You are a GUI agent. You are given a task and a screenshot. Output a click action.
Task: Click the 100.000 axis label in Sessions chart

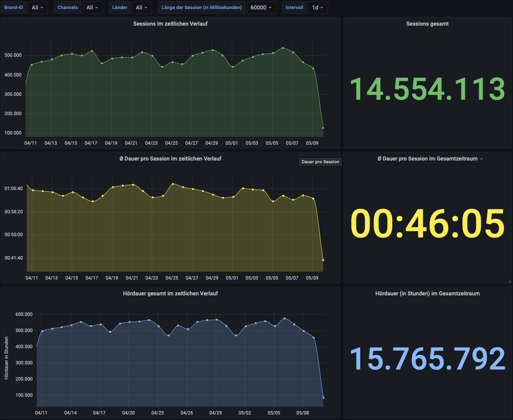13,133
